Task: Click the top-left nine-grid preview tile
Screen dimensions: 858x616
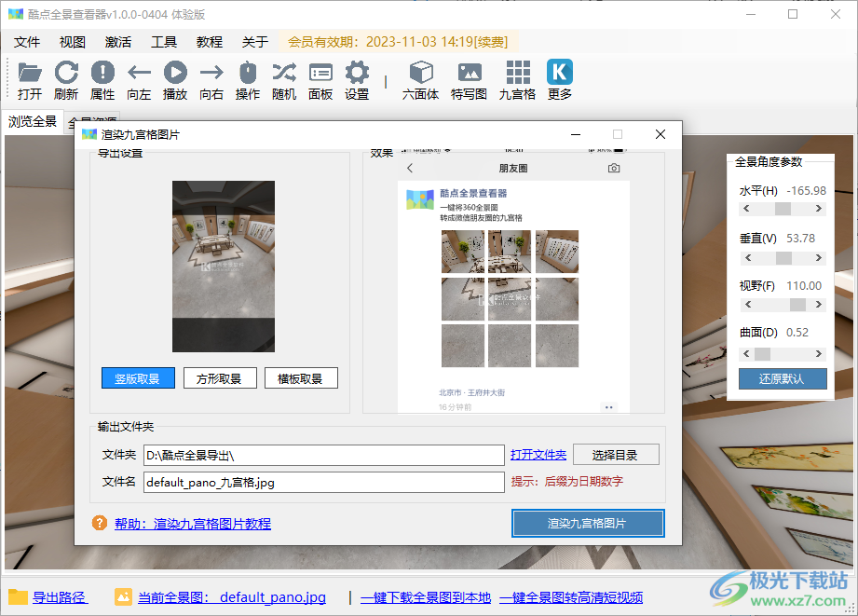Action: [463, 252]
